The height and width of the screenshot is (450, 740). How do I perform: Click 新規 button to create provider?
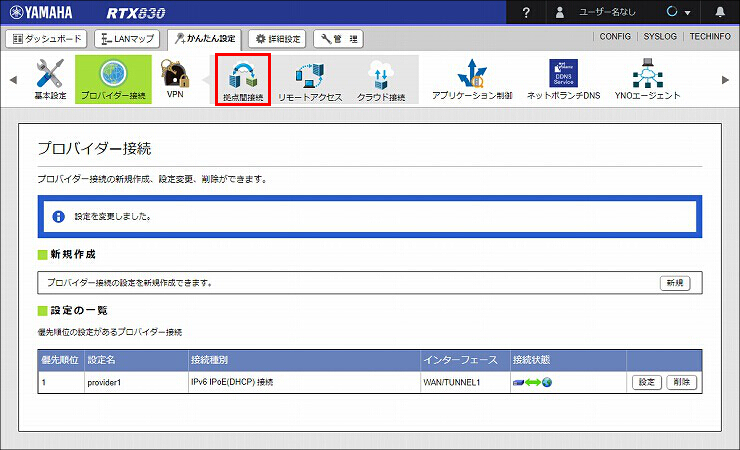point(675,283)
